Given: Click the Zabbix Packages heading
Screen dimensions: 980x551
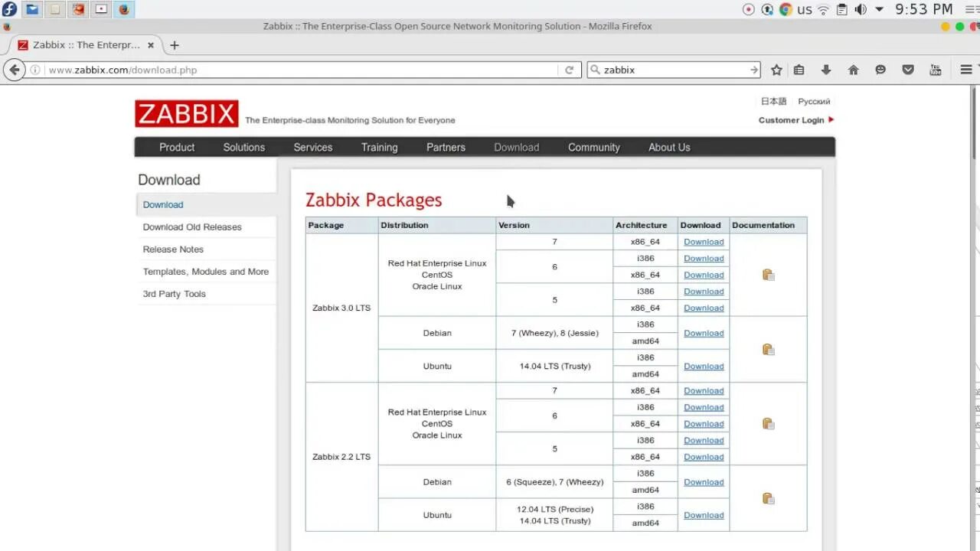Looking at the screenshot, I should (374, 200).
